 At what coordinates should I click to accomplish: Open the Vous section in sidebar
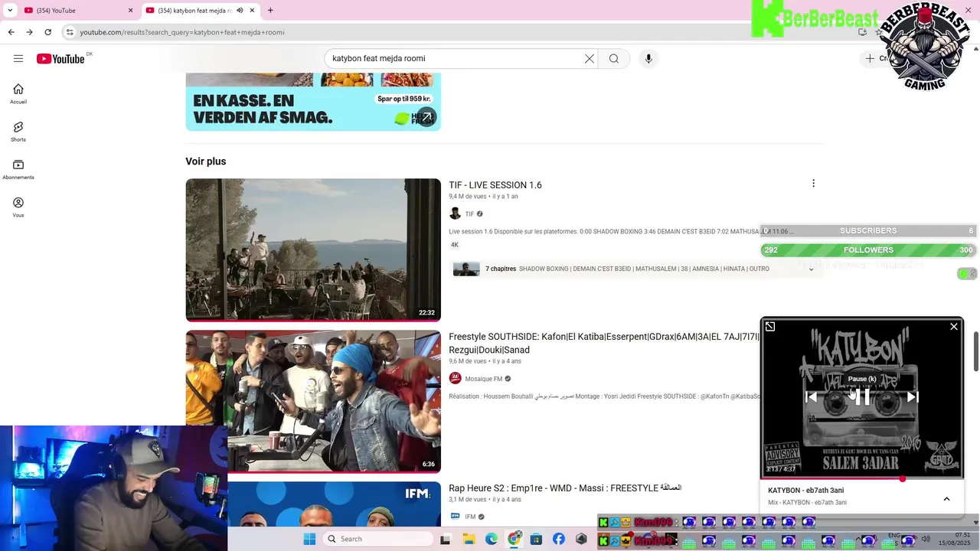18,207
